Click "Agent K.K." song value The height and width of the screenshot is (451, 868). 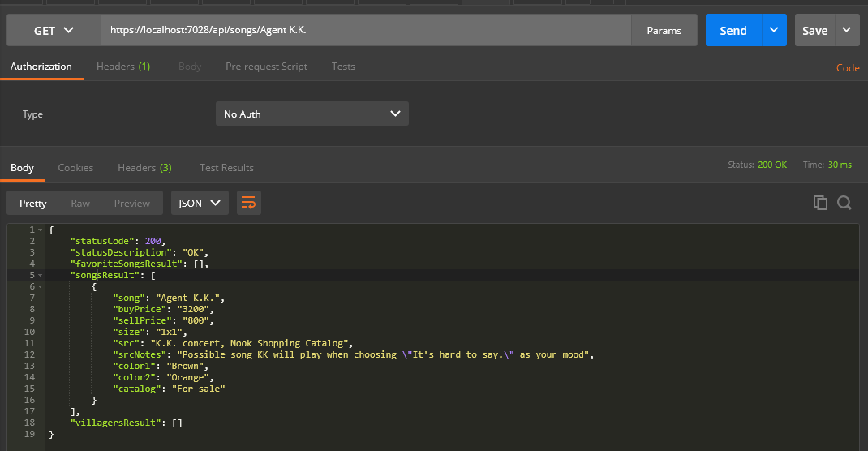click(x=187, y=298)
